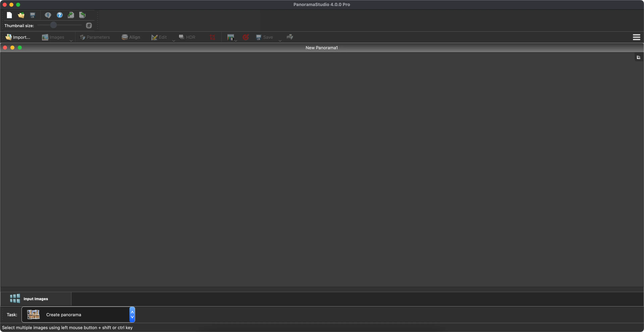The height and width of the screenshot is (332, 644).
Task: Click the floppy disk save project icon
Action: (x=33, y=15)
